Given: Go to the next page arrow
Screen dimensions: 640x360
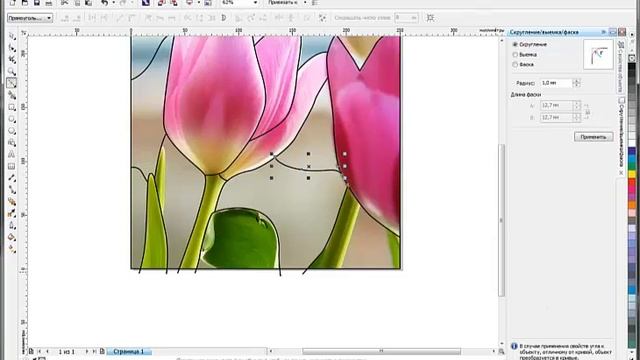Looking at the screenshot, I should [87, 351].
